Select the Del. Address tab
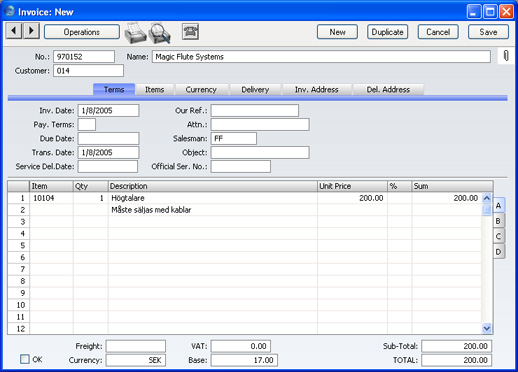The image size is (518, 372). 388,89
